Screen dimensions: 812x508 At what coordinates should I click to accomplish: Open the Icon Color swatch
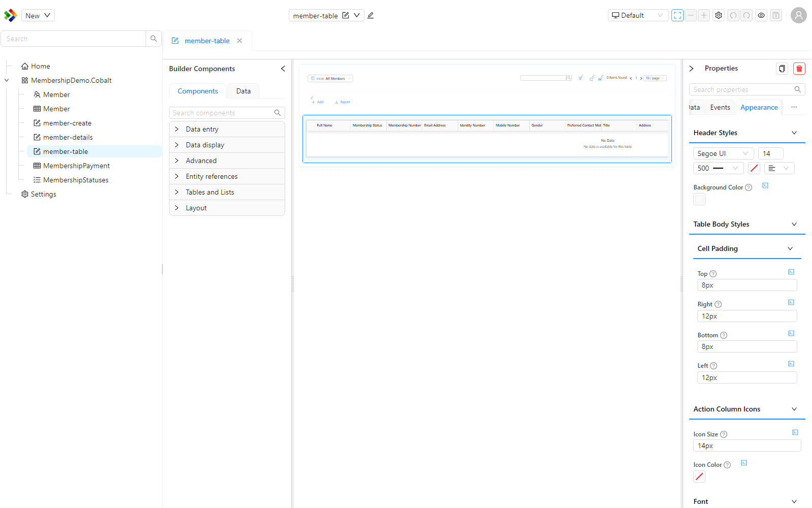coord(699,477)
